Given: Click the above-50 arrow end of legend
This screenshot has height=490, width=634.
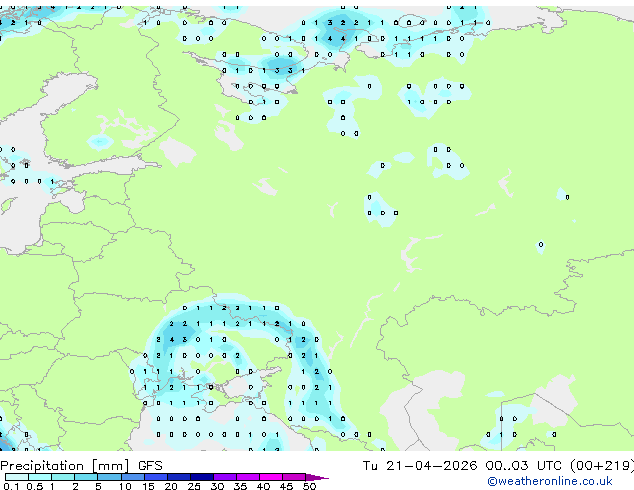Looking at the screenshot, I should click(x=317, y=477).
